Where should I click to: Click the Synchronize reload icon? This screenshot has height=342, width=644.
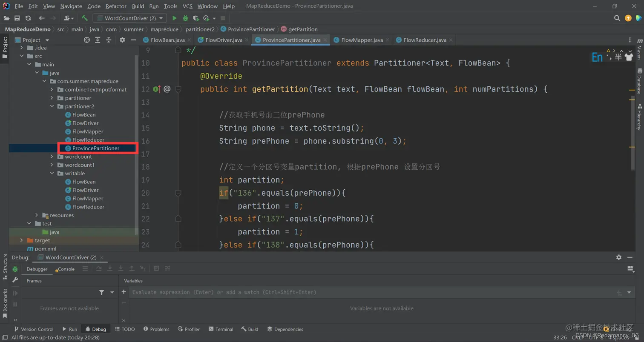[x=28, y=18]
